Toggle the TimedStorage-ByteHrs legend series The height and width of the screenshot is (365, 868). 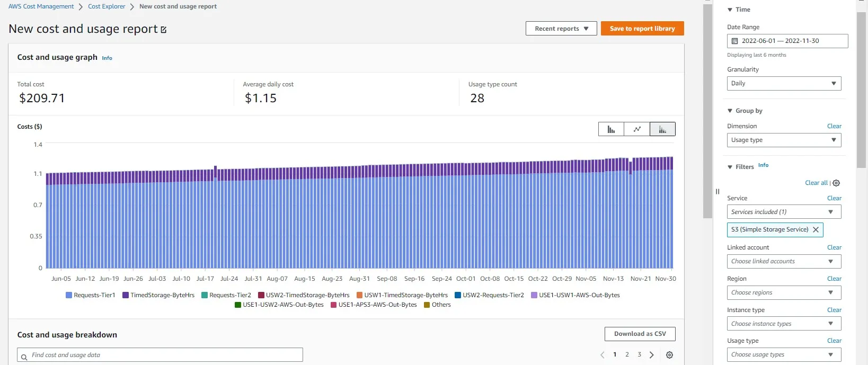pos(158,295)
